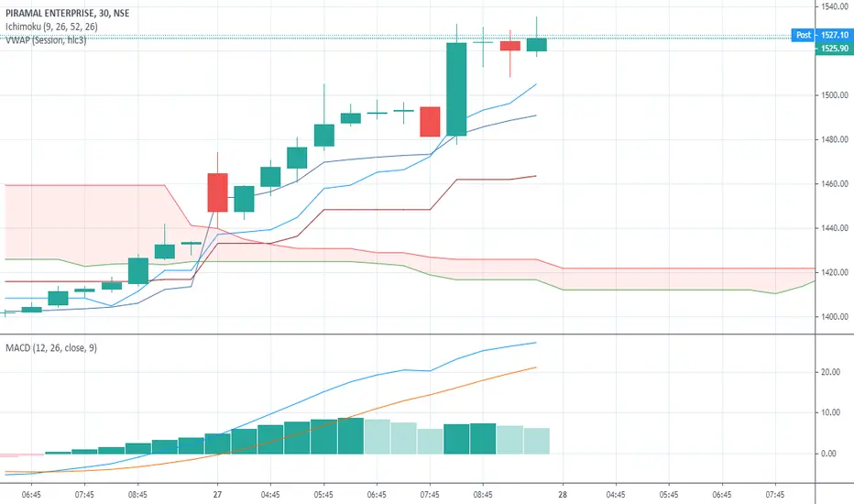Click the 1420.00 price axis label
Viewport: 854px width, 504px height.
point(835,272)
